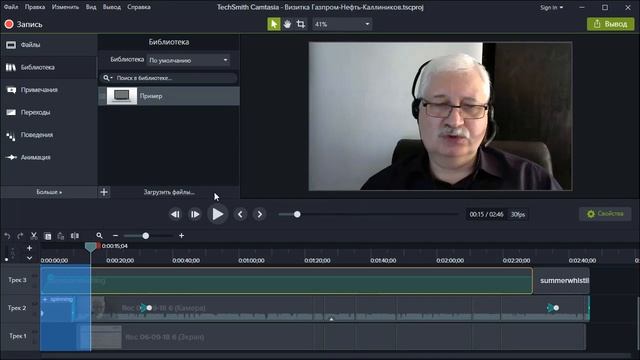Open the Справка menu
Image resolution: width=640 pixels, height=360 pixels.
139,7
